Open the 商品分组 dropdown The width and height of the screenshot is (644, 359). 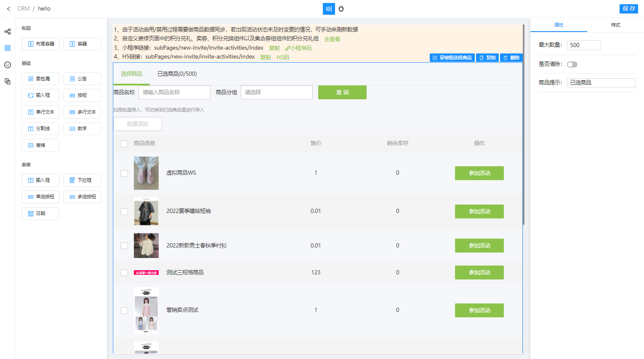pos(276,93)
